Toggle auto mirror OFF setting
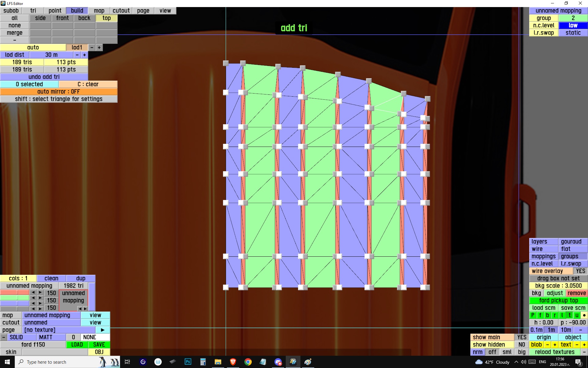This screenshot has width=588, height=368. (x=58, y=92)
